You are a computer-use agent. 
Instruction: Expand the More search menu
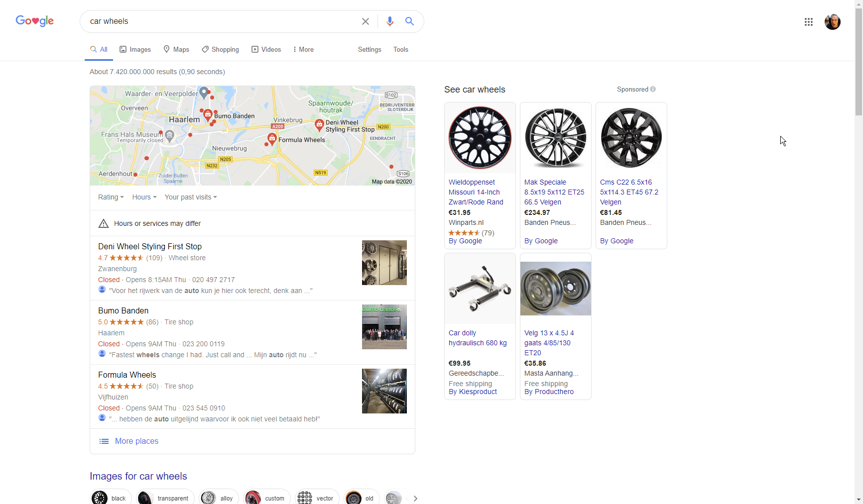[x=303, y=50]
